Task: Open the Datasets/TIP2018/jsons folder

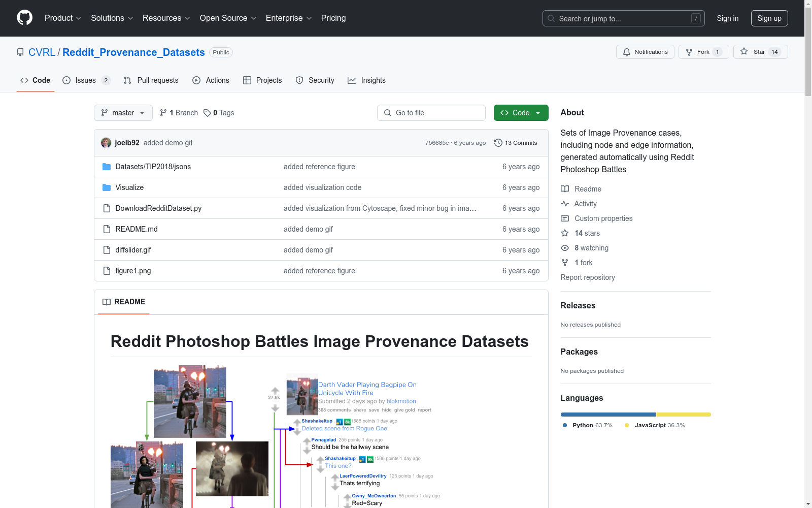Action: pyautogui.click(x=153, y=167)
